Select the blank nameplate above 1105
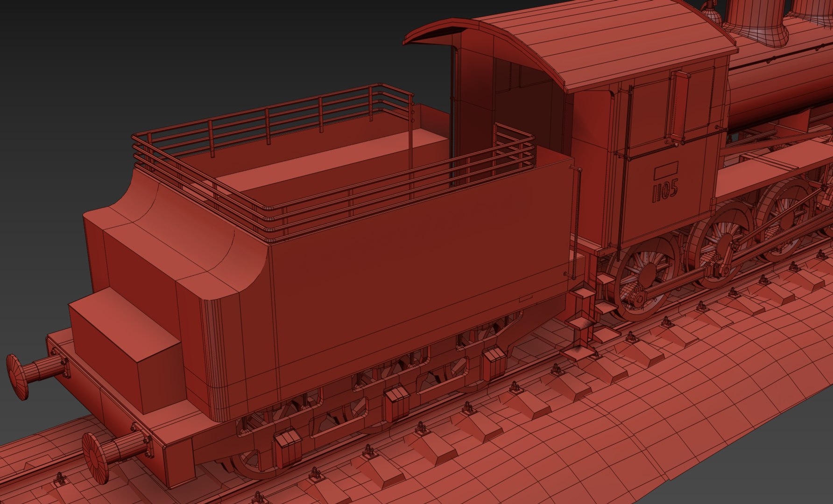The width and height of the screenshot is (833, 504). pyautogui.click(x=666, y=171)
